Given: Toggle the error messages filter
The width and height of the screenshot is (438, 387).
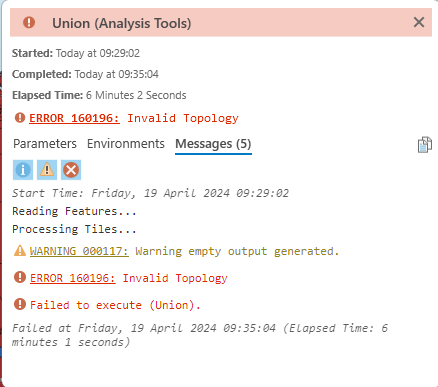Looking at the screenshot, I should (71, 170).
